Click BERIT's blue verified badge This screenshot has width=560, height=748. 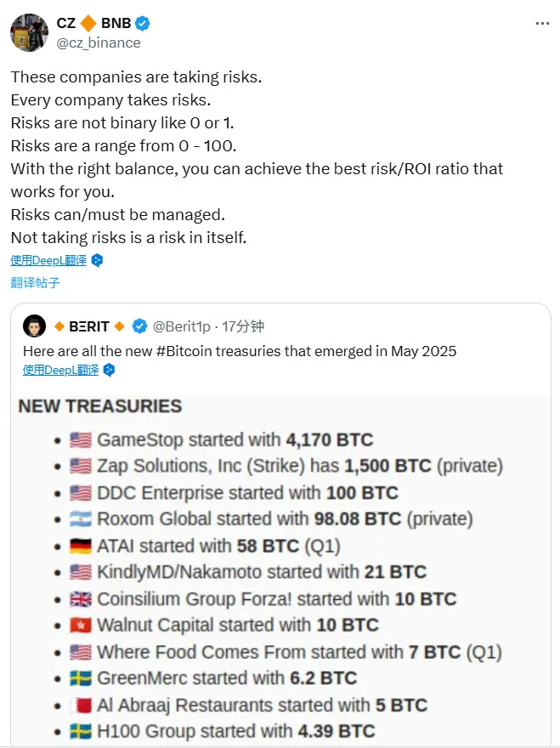click(140, 326)
